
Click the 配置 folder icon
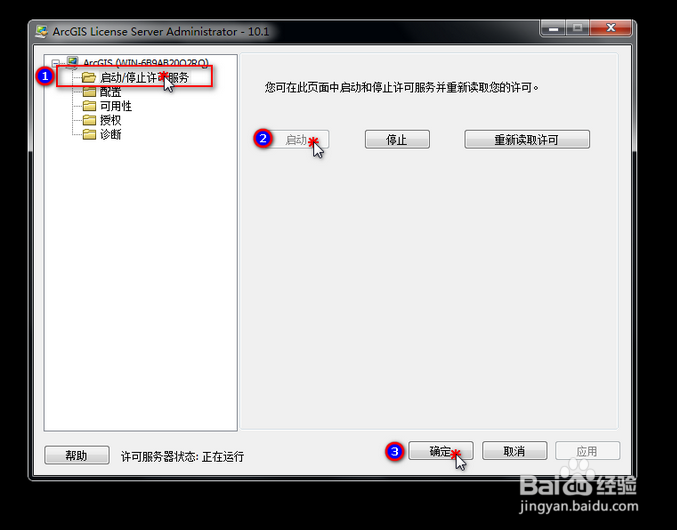click(89, 92)
